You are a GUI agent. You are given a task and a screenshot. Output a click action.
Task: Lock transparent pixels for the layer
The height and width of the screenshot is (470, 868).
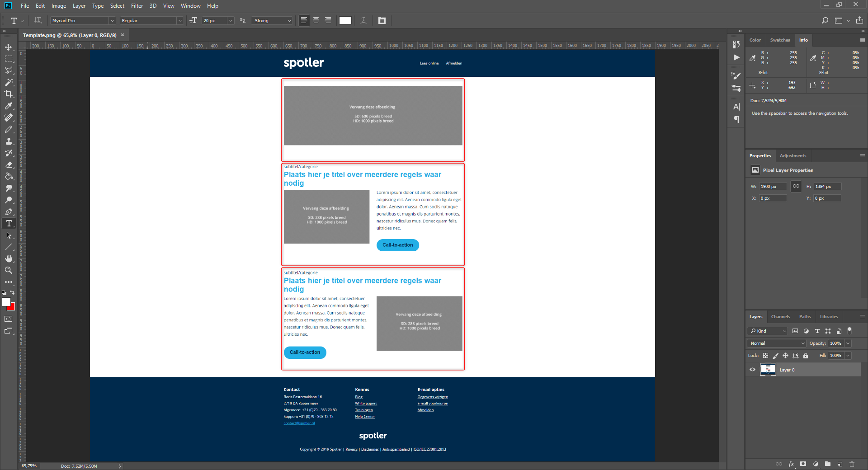click(765, 356)
